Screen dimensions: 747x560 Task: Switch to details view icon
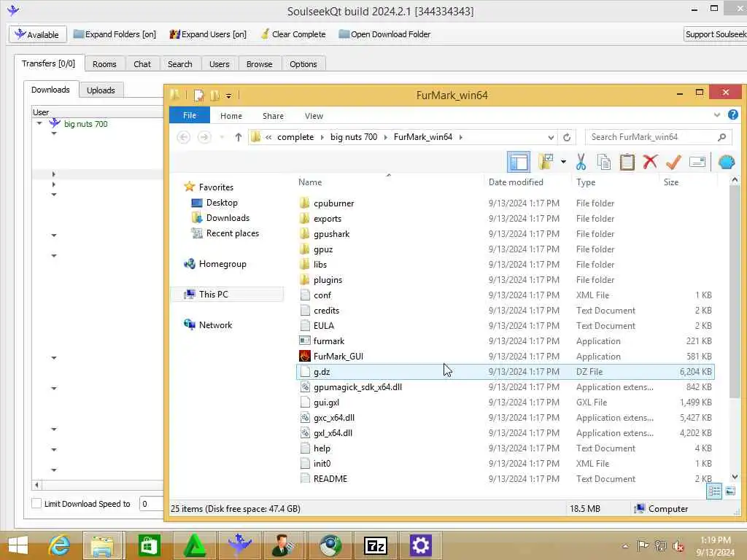tap(713, 491)
